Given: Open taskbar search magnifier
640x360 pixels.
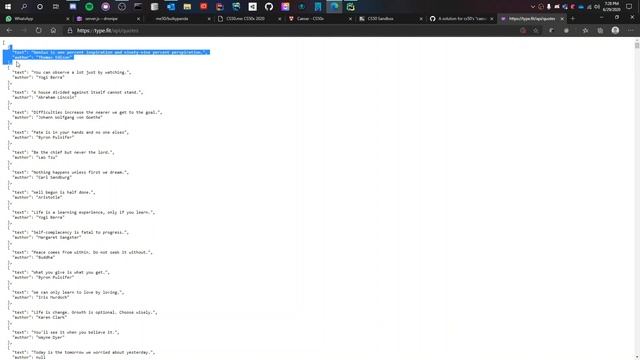Looking at the screenshot, I should (x=24, y=7).
